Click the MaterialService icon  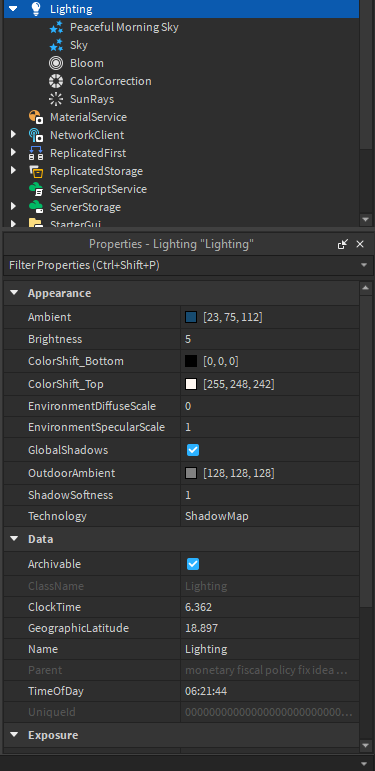pos(36,117)
